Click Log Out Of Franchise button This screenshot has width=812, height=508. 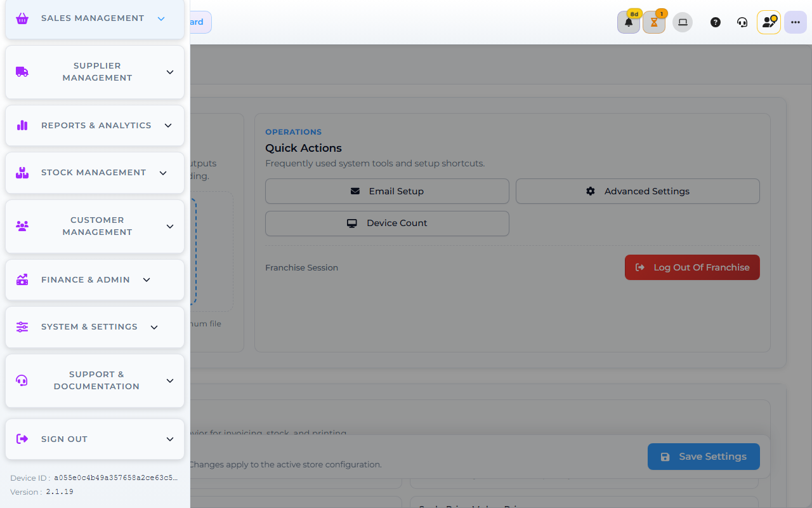point(692,267)
